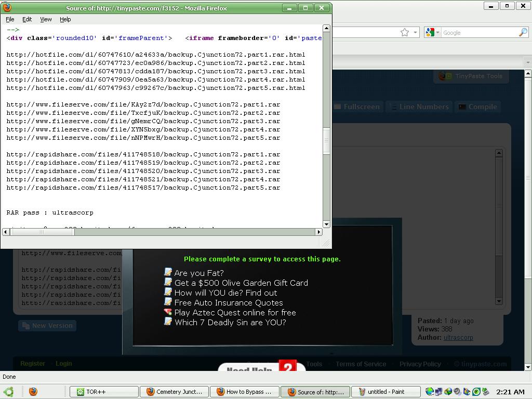Open the ultrascorp author link
This screenshot has height=399, width=532.
[x=458, y=337]
